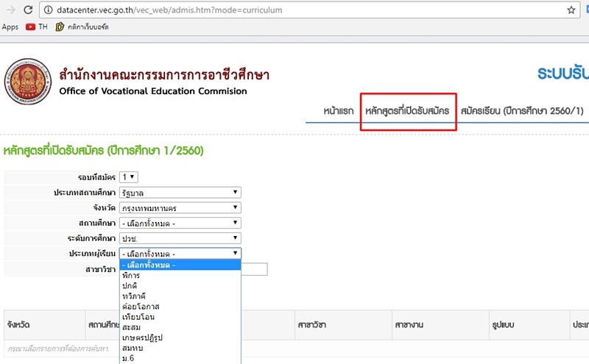Open the ประเภทสถานศึกษา dropdown showing รัฐบาล
589x364 pixels.
180,193
